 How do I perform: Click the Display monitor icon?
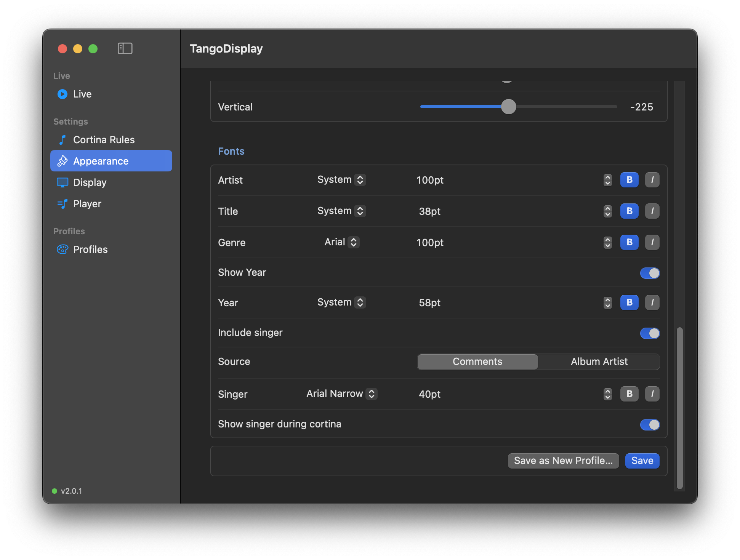coord(62,182)
